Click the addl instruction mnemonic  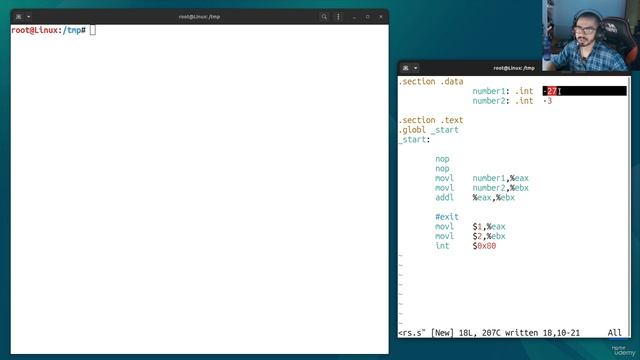coord(444,198)
